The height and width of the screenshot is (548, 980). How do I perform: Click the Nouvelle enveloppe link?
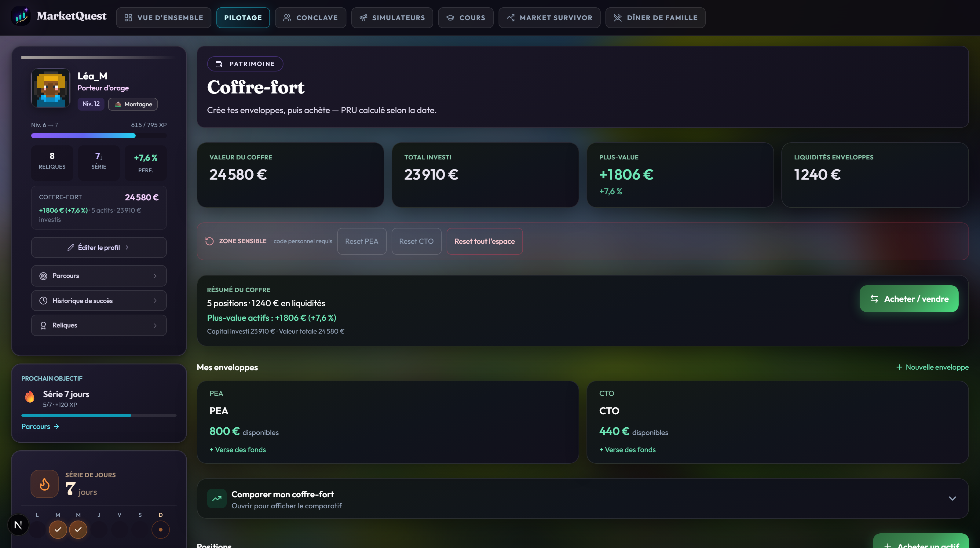tap(932, 367)
